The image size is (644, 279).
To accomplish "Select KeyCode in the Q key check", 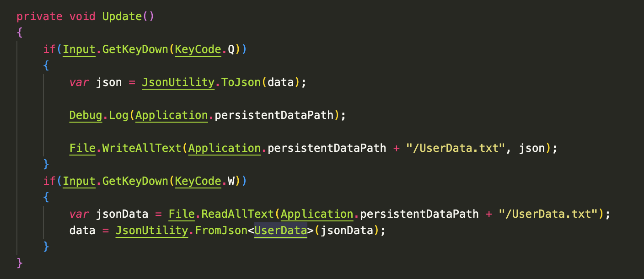I will click(x=198, y=49).
